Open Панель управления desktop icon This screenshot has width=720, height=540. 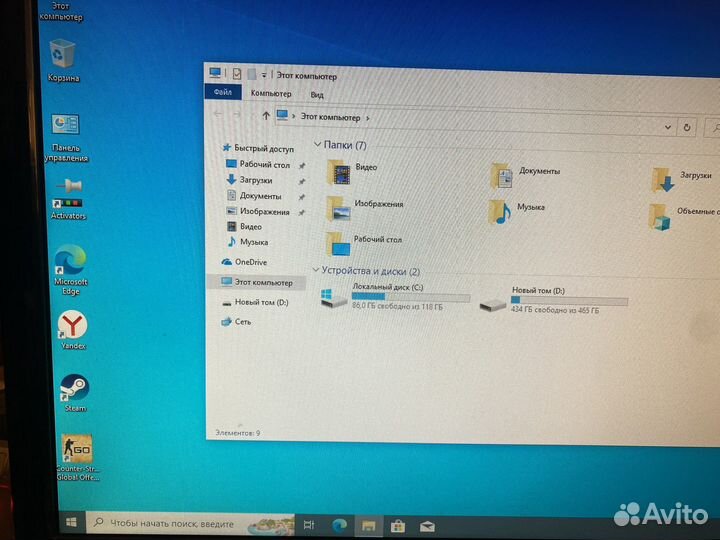pyautogui.click(x=67, y=126)
